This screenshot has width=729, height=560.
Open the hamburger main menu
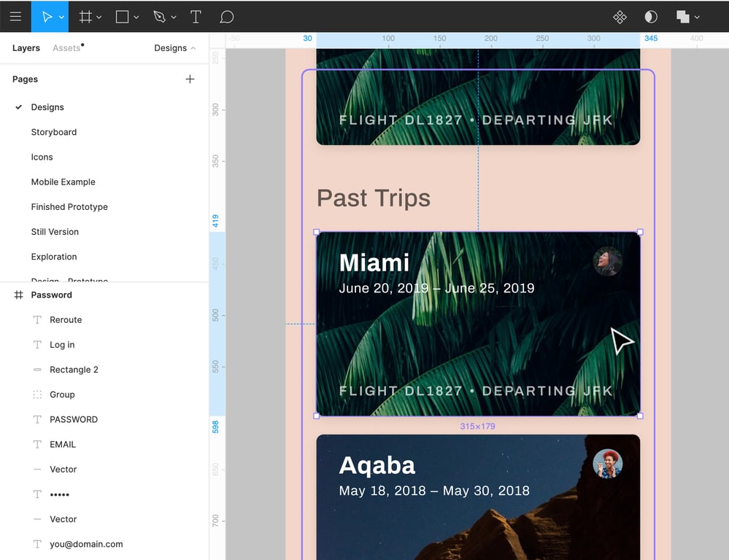[15, 16]
